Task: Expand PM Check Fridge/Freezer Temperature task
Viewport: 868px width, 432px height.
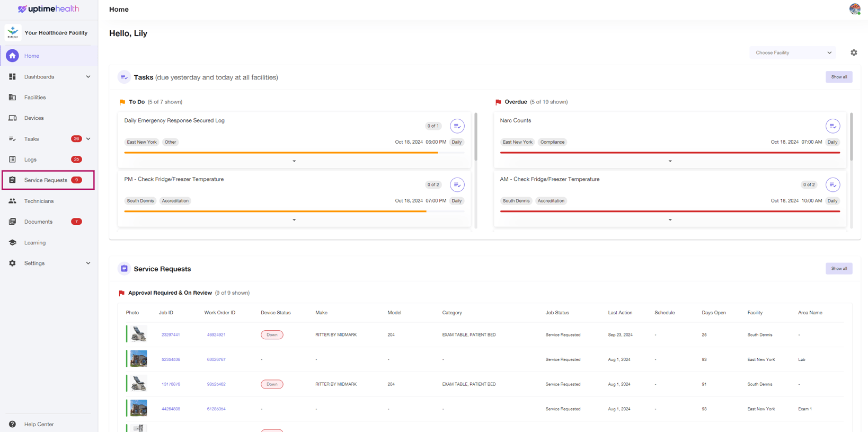Action: [294, 220]
